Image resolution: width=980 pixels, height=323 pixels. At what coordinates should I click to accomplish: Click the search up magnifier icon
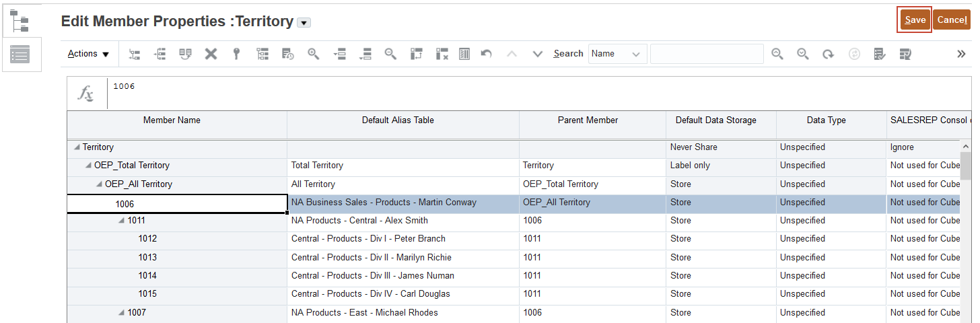777,54
